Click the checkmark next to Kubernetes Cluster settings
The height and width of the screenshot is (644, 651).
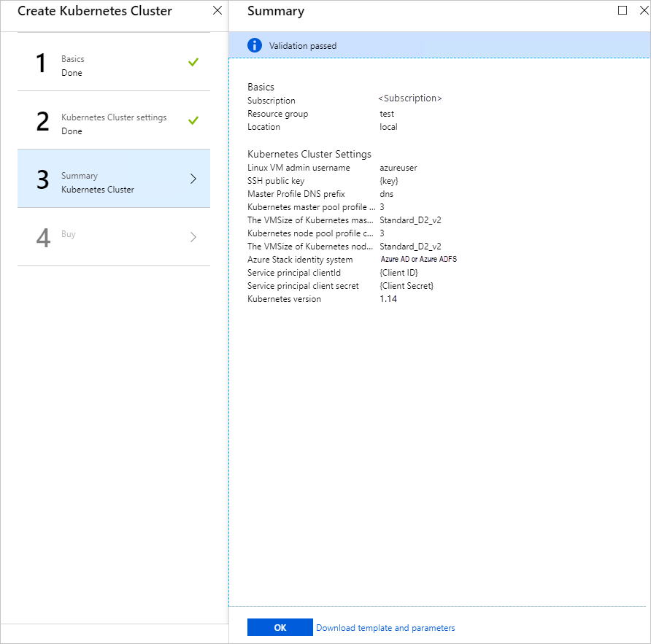193,120
